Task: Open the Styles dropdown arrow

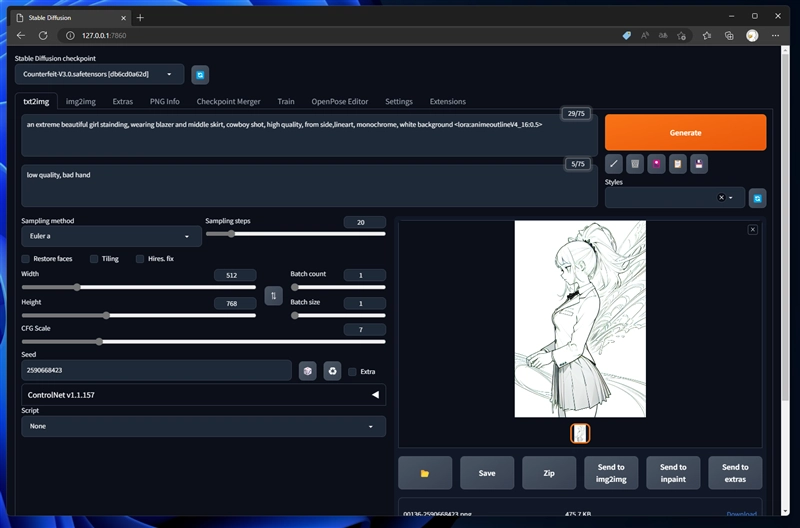Action: point(731,197)
